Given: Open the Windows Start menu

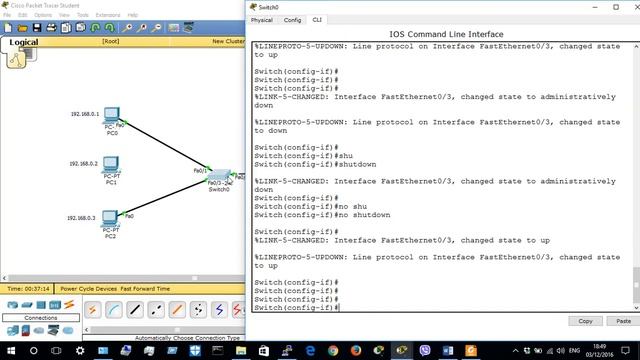Looking at the screenshot, I should 11,351.
